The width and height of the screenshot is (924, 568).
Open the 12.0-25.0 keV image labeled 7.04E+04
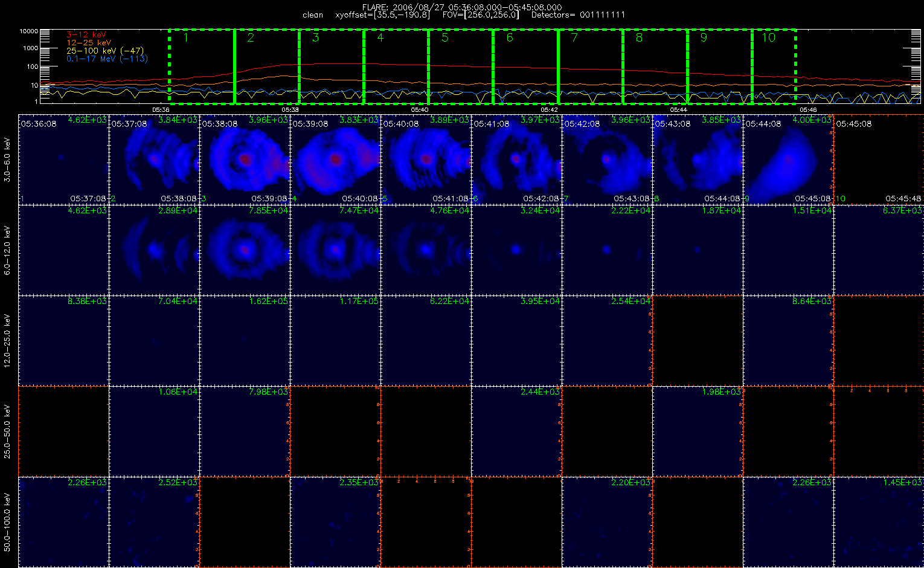(154, 340)
